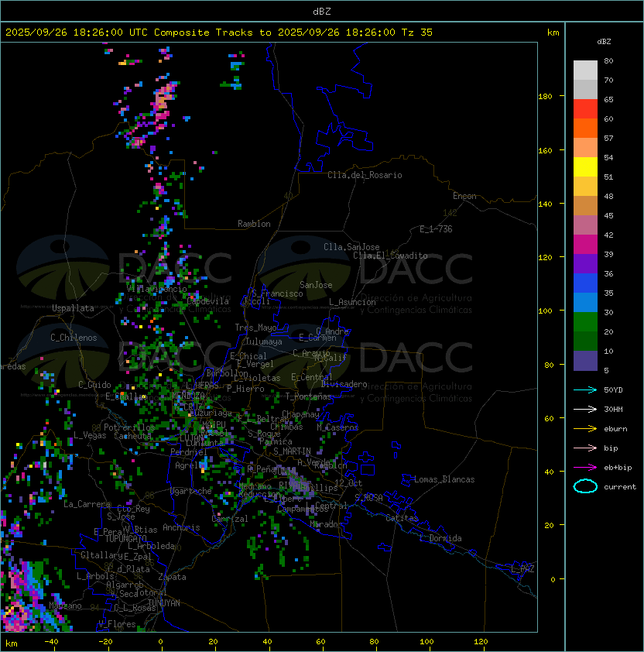Click the yellow eburn arrow in the legend
The height and width of the screenshot is (652, 644).
(585, 429)
